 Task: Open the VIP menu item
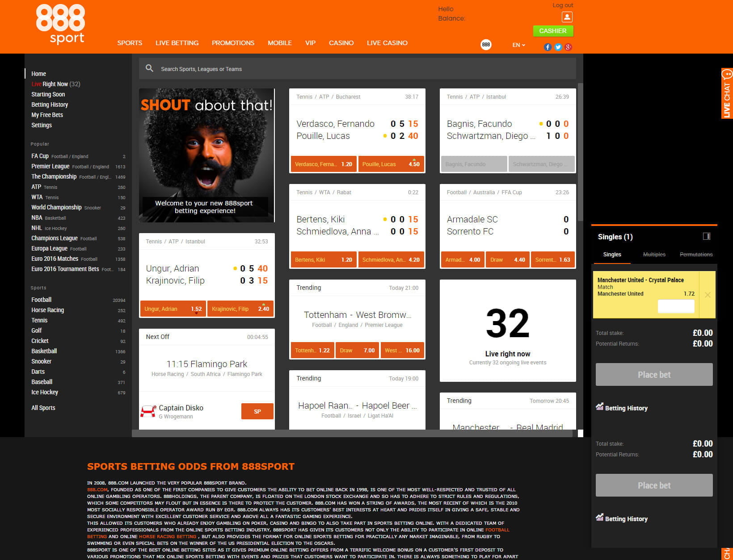click(310, 43)
